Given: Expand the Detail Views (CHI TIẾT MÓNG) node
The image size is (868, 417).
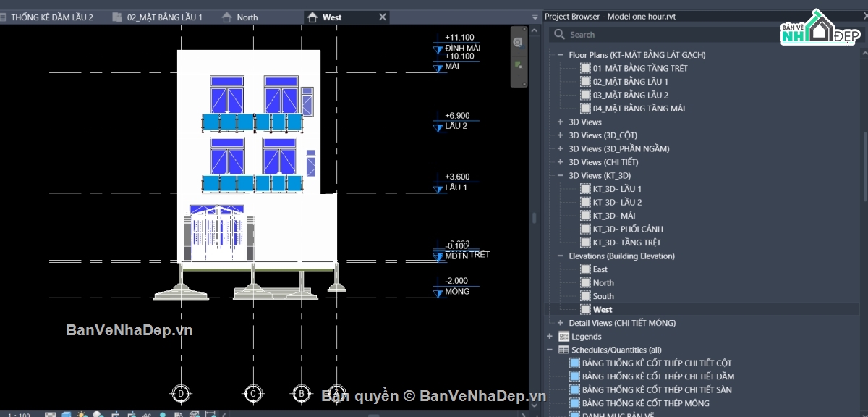Looking at the screenshot, I should [x=560, y=323].
